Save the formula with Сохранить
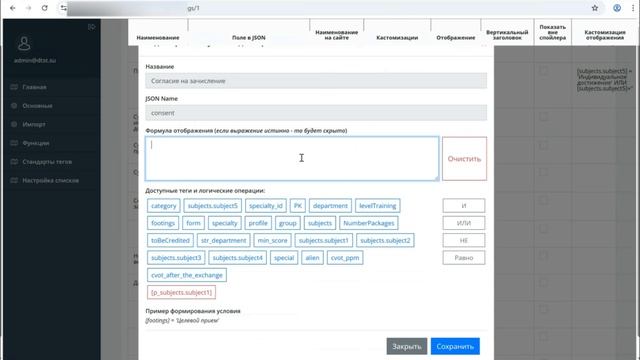 pos(455,347)
